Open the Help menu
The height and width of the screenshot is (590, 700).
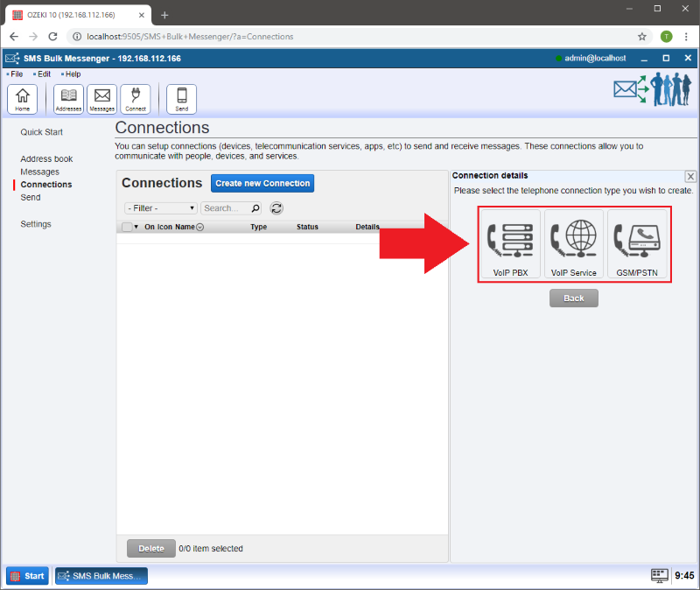[73, 74]
